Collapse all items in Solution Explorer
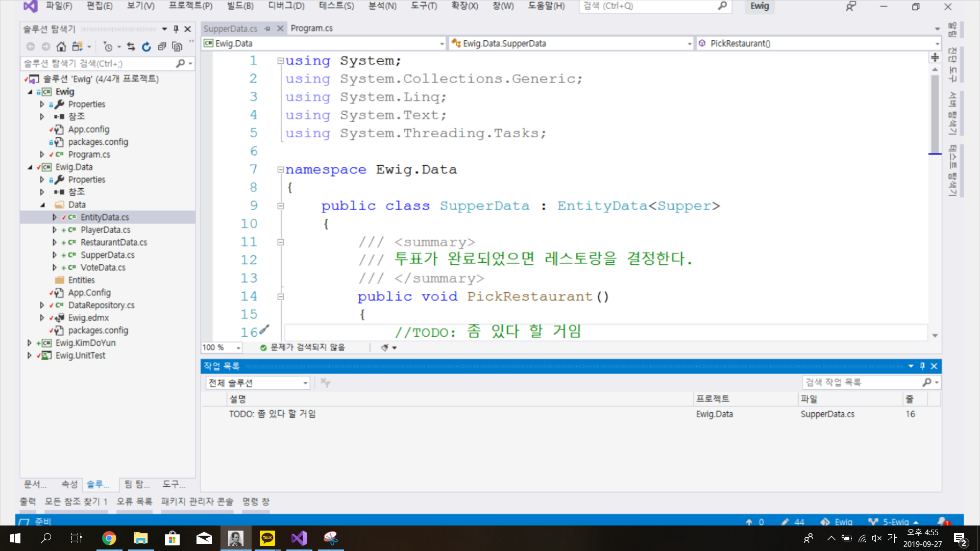Viewport: 980px width, 551px height. point(162,47)
